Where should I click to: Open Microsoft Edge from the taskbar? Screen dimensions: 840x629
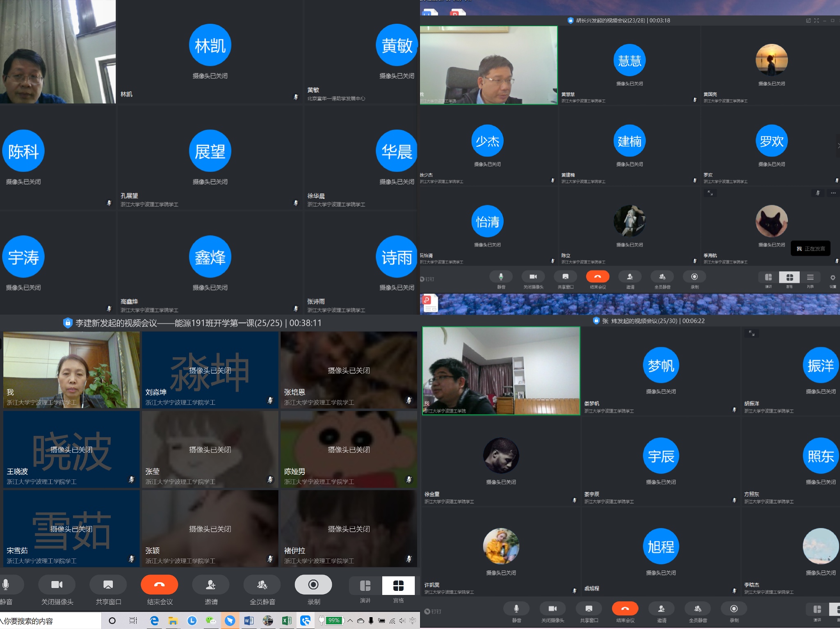[154, 620]
